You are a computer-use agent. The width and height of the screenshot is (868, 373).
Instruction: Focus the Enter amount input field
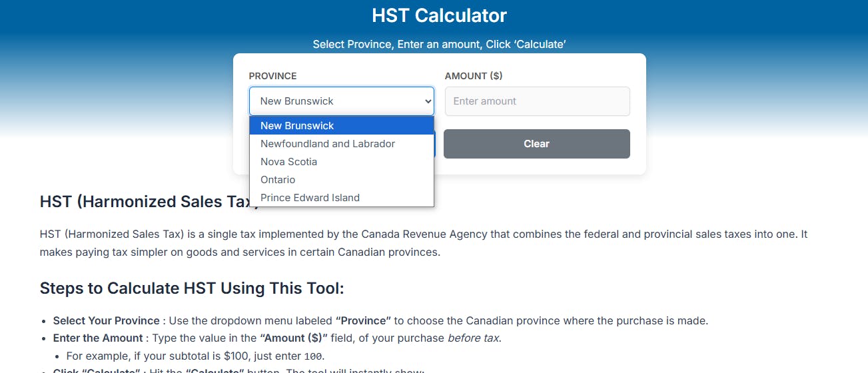coord(537,101)
